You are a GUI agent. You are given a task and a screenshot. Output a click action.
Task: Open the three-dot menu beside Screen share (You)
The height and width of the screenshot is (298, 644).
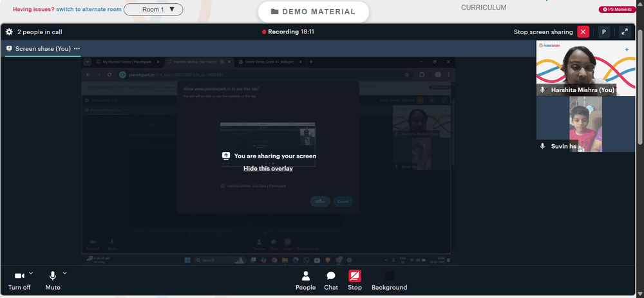pyautogui.click(x=77, y=48)
